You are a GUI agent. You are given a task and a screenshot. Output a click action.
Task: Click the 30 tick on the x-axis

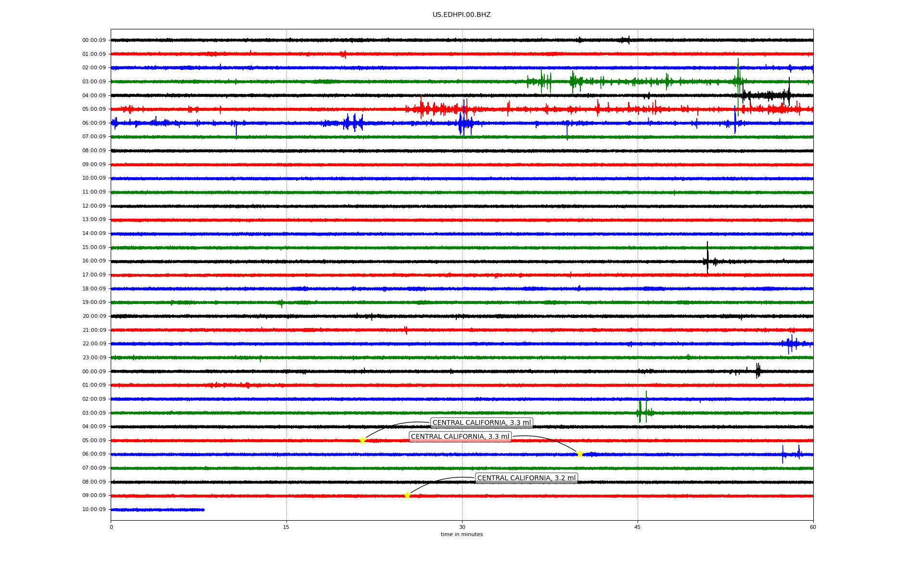pos(462,527)
